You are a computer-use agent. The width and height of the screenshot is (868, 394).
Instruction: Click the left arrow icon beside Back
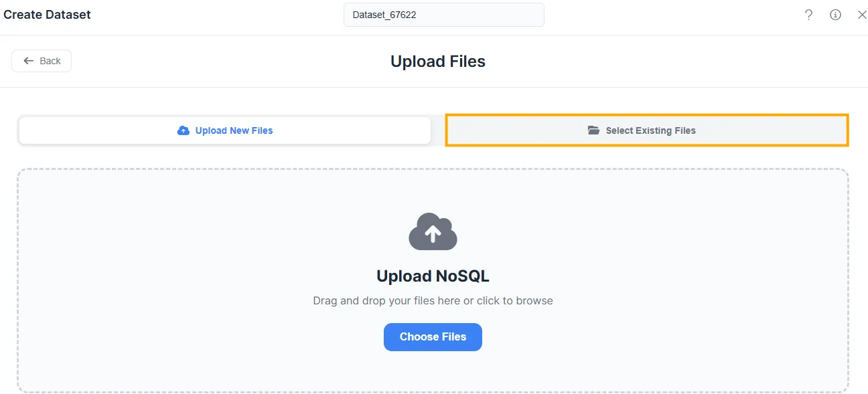[29, 61]
